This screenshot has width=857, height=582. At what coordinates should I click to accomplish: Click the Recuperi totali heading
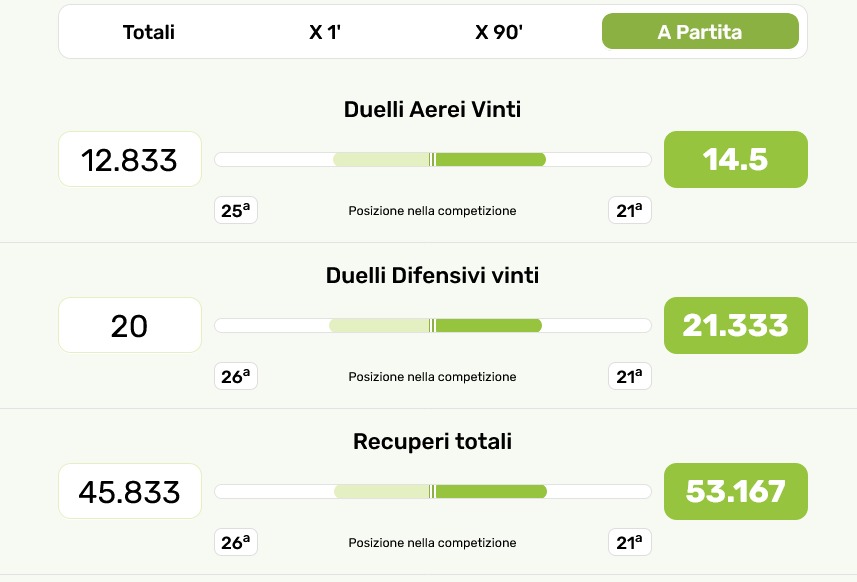(432, 441)
